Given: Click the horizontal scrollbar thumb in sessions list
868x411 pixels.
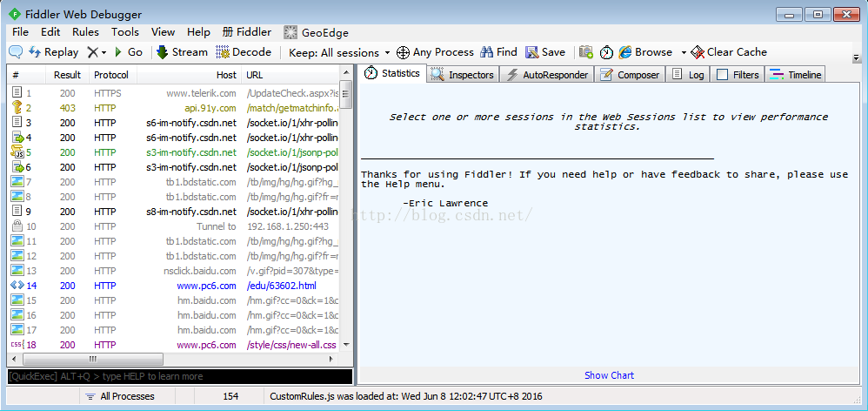Looking at the screenshot, I should pos(93,359).
